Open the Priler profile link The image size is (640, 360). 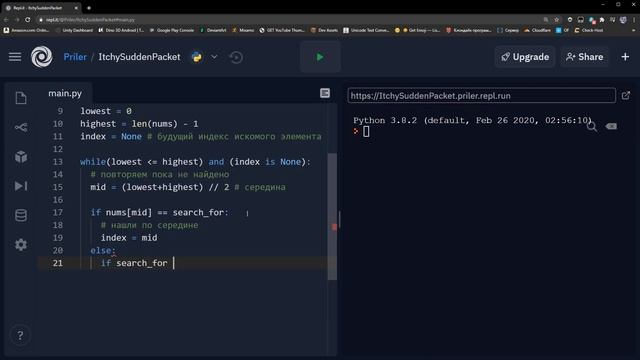[x=75, y=57]
